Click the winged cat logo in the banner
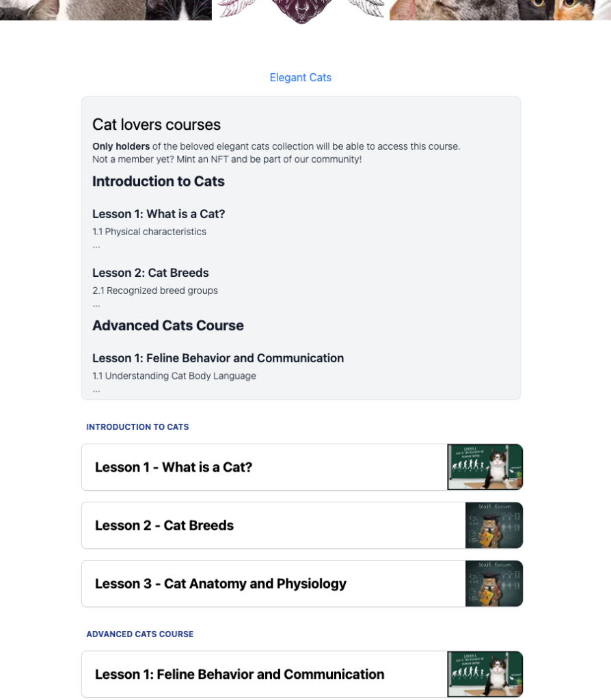The image size is (611, 700). pos(301,10)
